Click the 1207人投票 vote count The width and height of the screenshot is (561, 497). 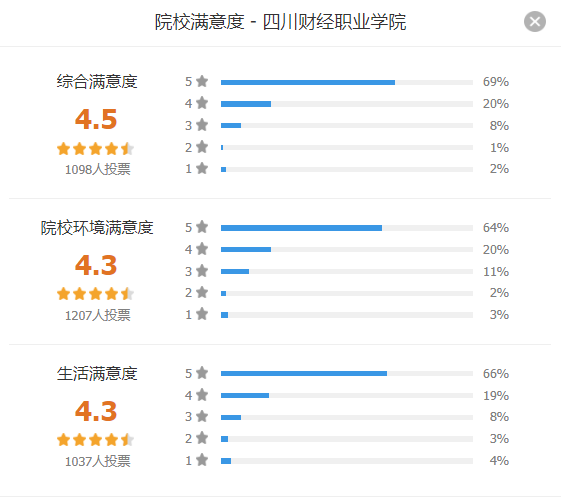(97, 315)
